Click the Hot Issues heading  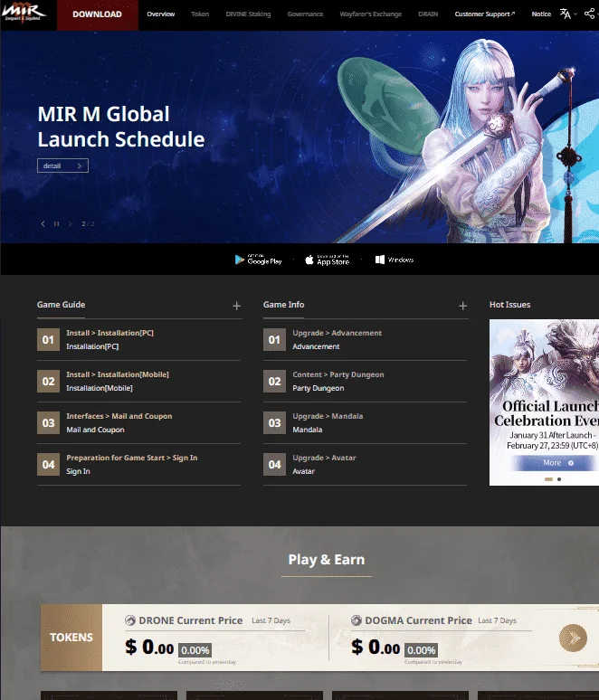coord(509,305)
